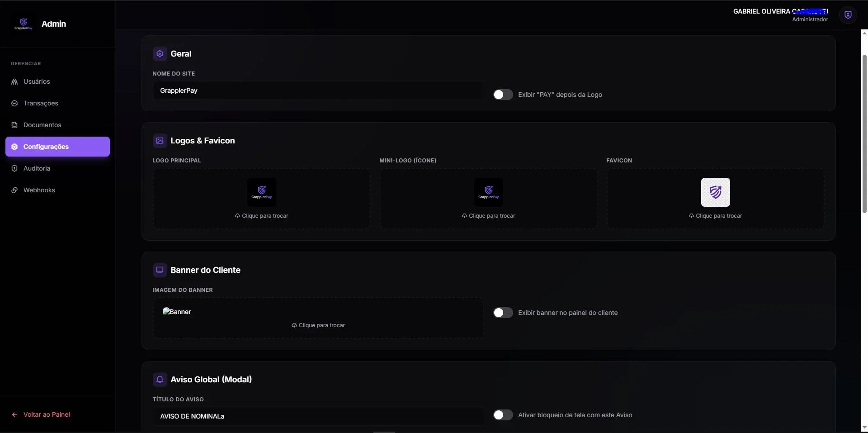Select the active Configurações menu item
This screenshot has width=868, height=433.
[57, 147]
